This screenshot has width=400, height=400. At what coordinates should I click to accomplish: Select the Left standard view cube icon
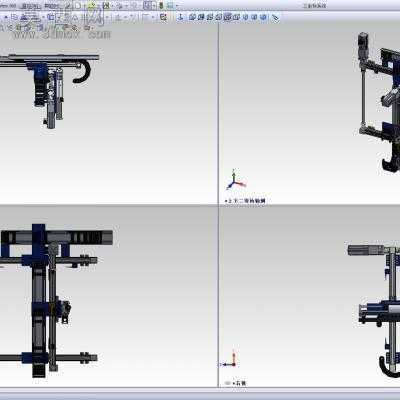[209, 17]
